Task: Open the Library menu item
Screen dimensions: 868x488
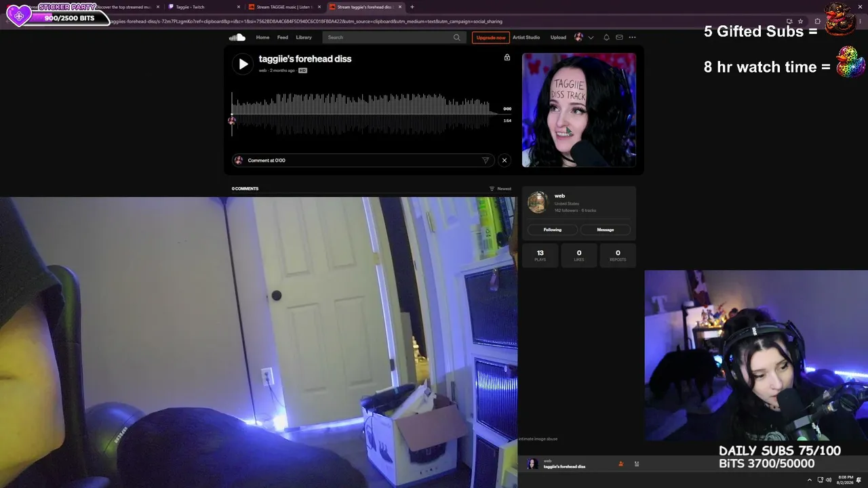Action: pos(304,37)
